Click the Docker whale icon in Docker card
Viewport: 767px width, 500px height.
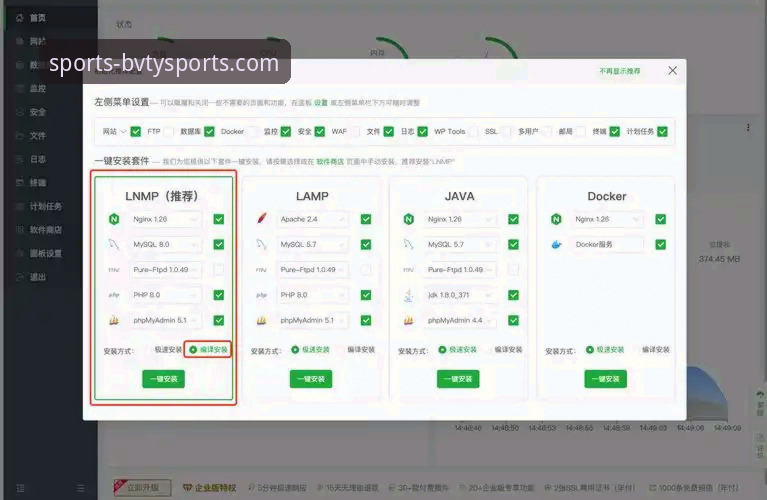tap(557, 245)
